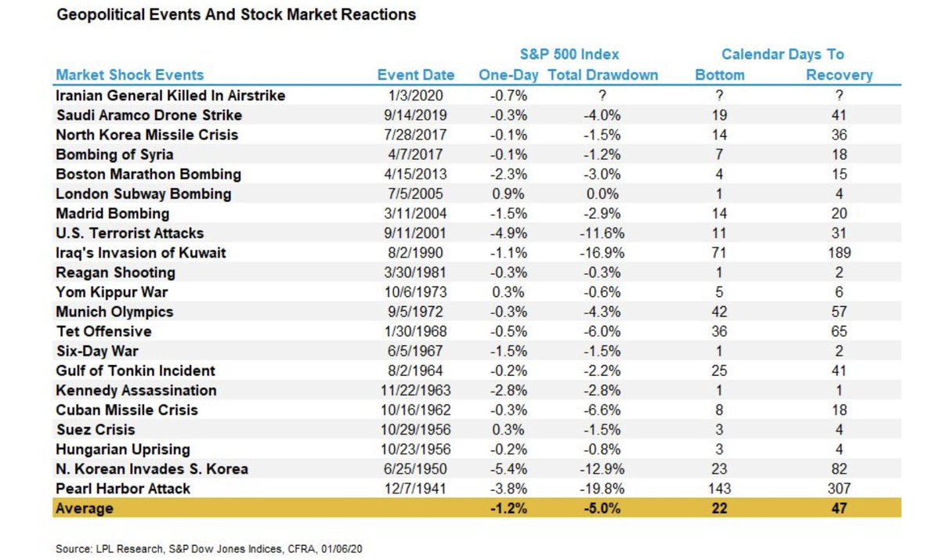The image size is (940, 560).
Task: Click the 9/11/2001 event date cell
Action: (416, 233)
